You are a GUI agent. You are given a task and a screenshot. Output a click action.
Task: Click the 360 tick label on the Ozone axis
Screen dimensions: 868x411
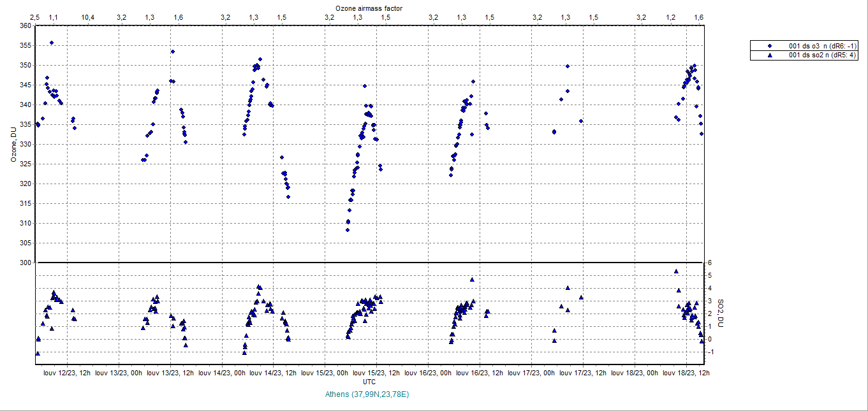click(25, 26)
